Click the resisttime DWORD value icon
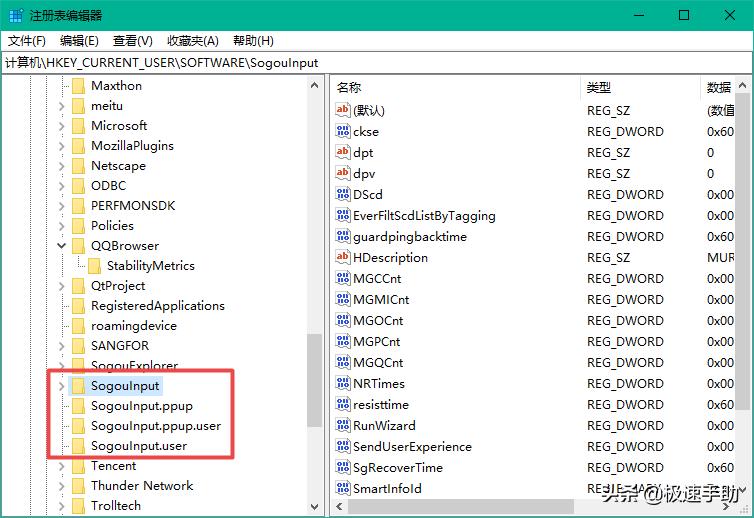 pos(342,404)
